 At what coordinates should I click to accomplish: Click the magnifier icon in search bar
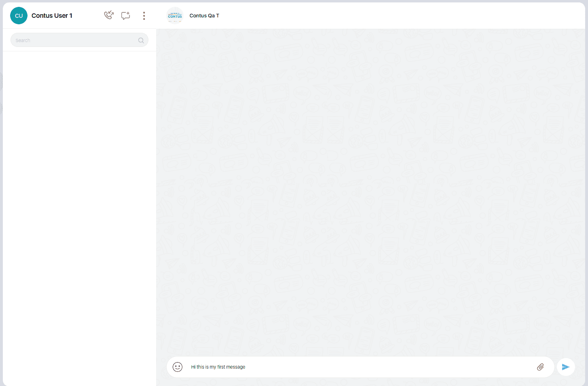pyautogui.click(x=141, y=40)
